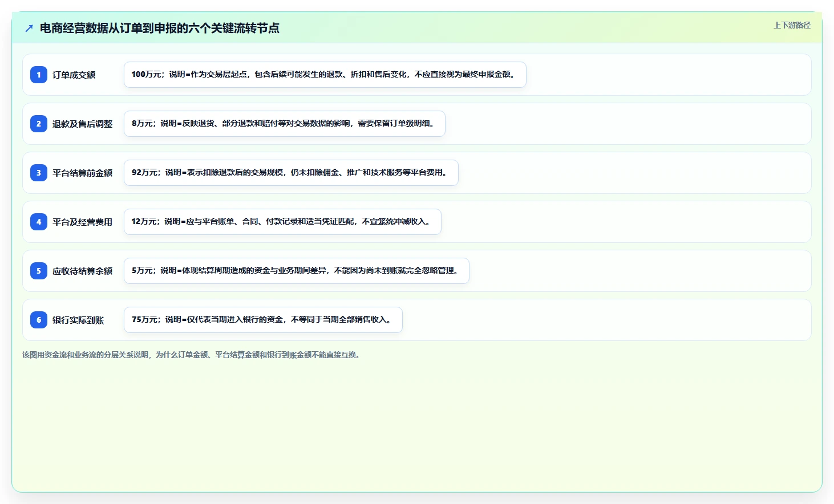The height and width of the screenshot is (504, 834).
Task: Click the number 1 step badge
Action: point(39,75)
